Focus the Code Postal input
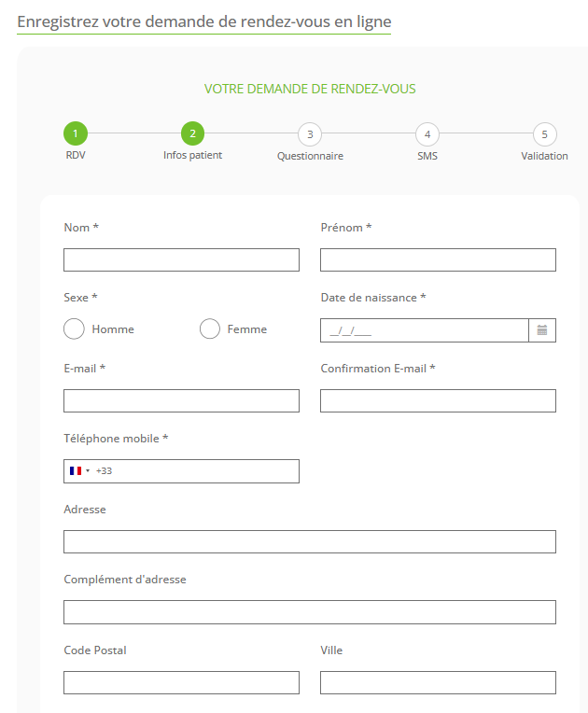 point(181,683)
